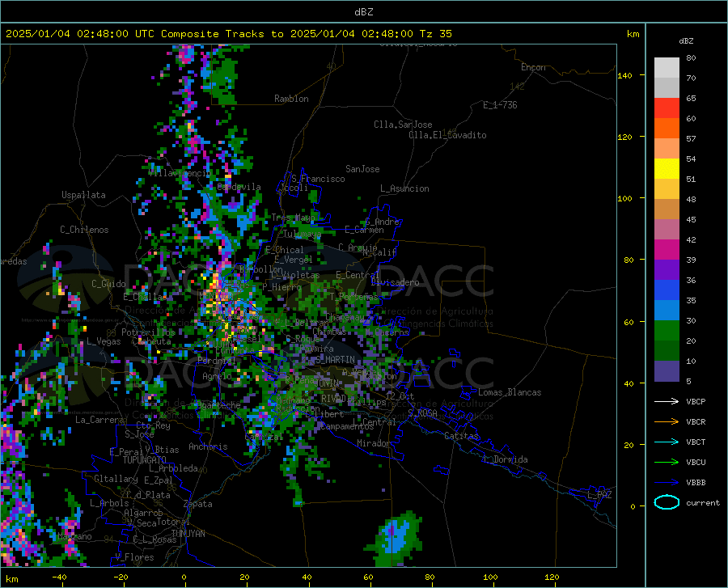The height and width of the screenshot is (588, 728).
Task: Click the red 60 dBZ color swatch
Action: 667,108
